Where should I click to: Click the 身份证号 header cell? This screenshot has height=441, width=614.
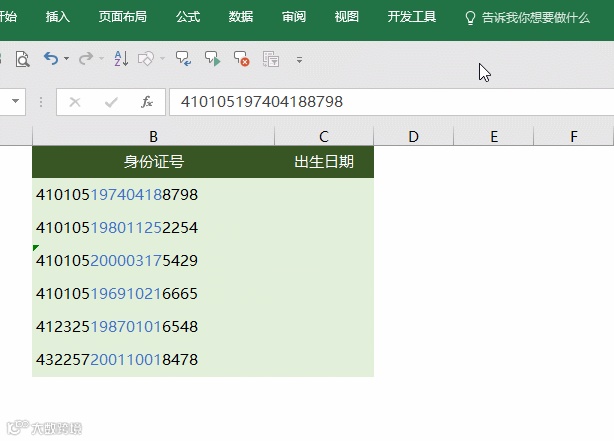coord(154,162)
